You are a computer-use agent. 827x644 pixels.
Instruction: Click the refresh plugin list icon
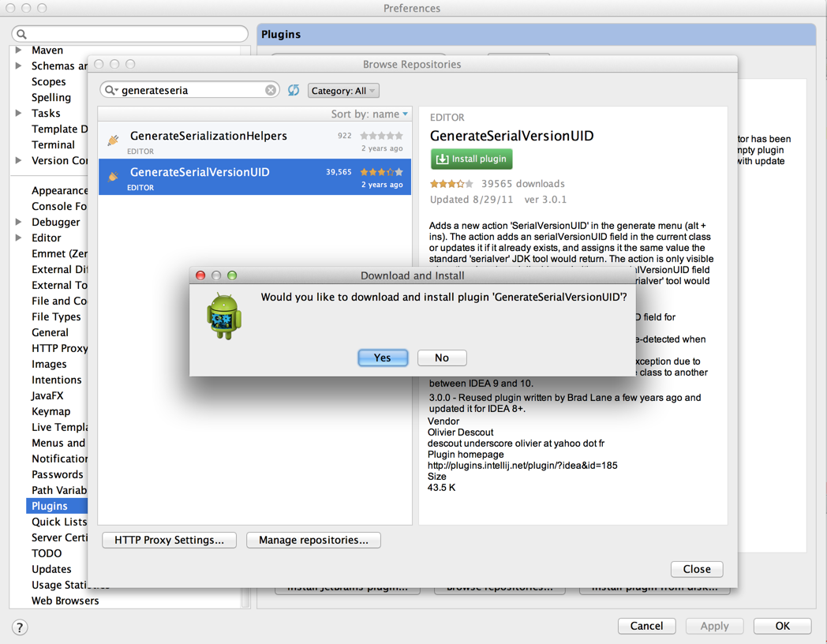[294, 90]
